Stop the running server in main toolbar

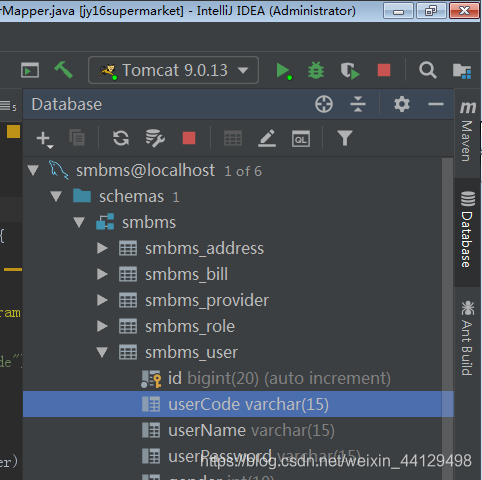384,70
